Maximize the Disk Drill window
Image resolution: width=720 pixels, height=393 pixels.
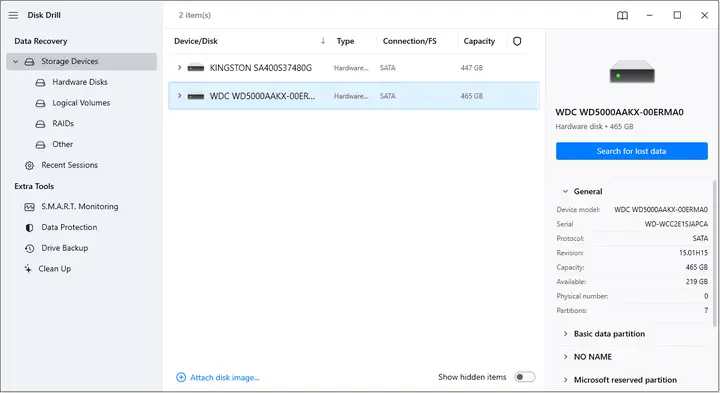coord(677,15)
